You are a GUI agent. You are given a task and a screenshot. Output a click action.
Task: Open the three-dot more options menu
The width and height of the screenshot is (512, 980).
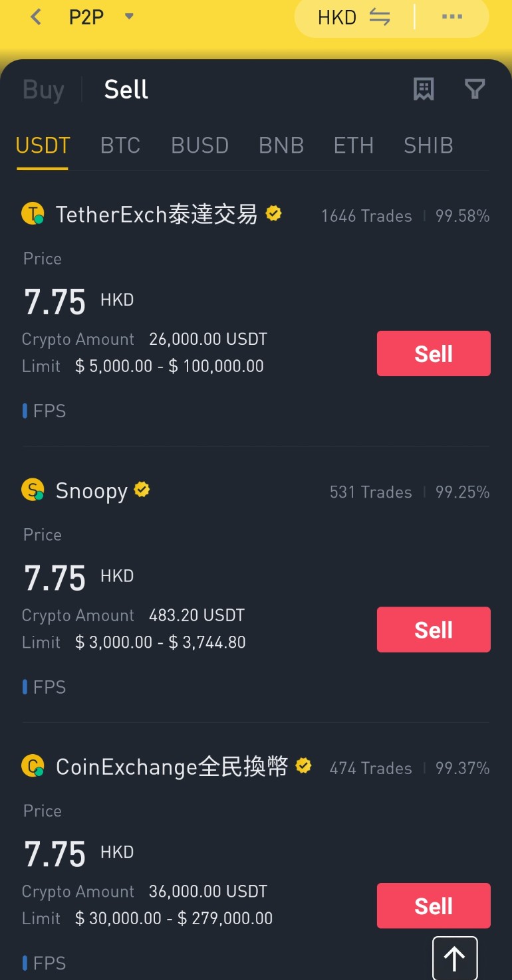[452, 17]
